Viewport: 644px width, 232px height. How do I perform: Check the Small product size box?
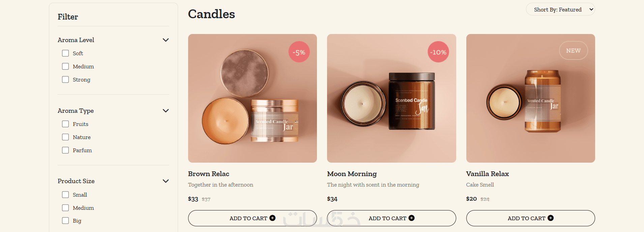click(65, 195)
